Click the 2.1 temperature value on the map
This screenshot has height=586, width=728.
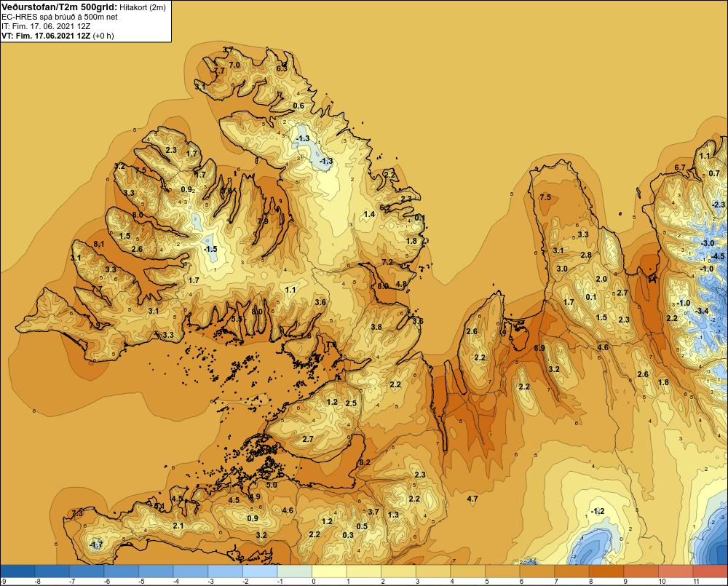pos(178,526)
